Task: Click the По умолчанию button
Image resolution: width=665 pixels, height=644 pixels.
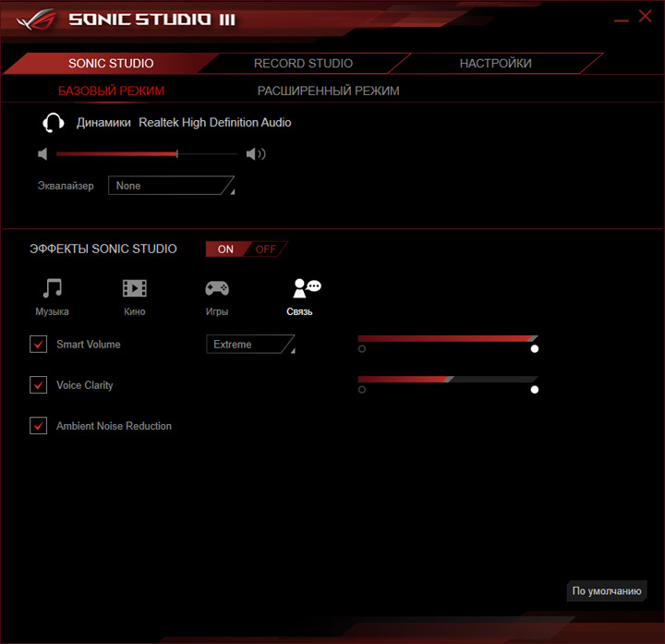Action: pyautogui.click(x=607, y=591)
